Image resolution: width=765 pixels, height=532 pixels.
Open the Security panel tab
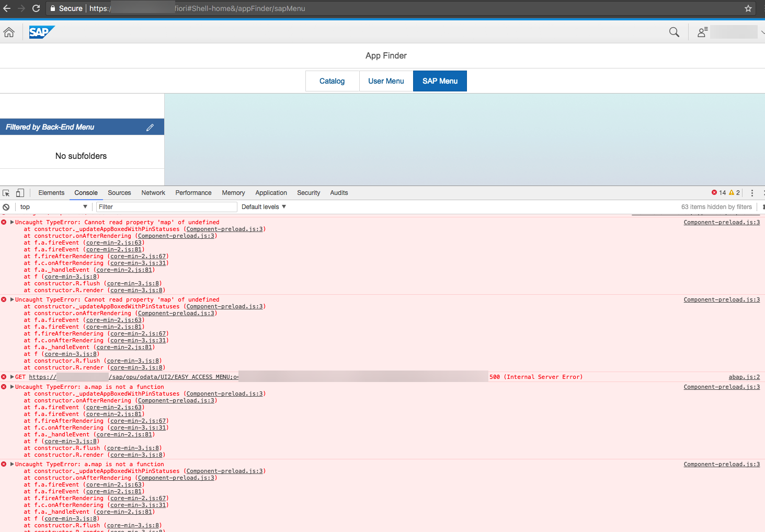point(309,193)
